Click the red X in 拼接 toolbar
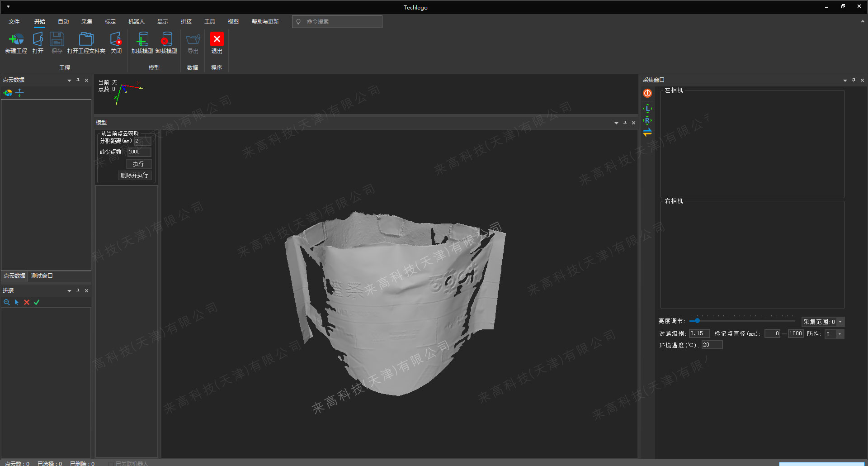The height and width of the screenshot is (466, 868). point(27,302)
